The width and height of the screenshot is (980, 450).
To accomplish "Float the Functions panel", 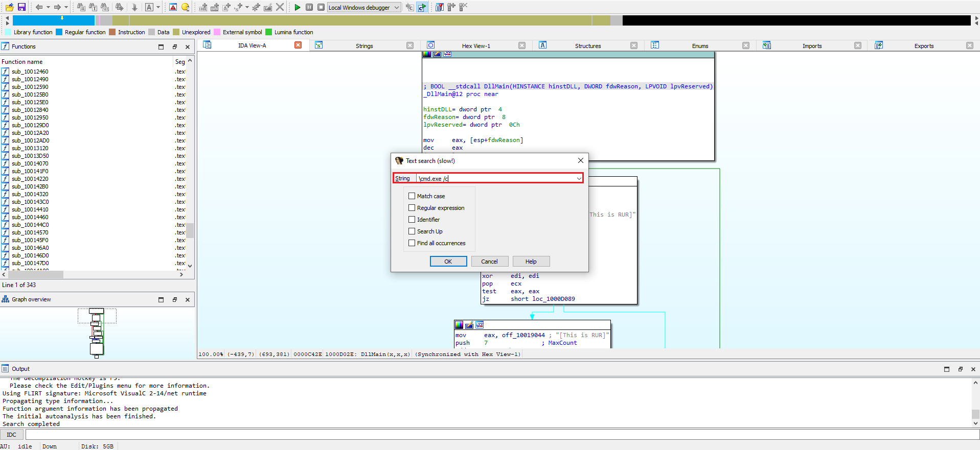I will 174,46.
